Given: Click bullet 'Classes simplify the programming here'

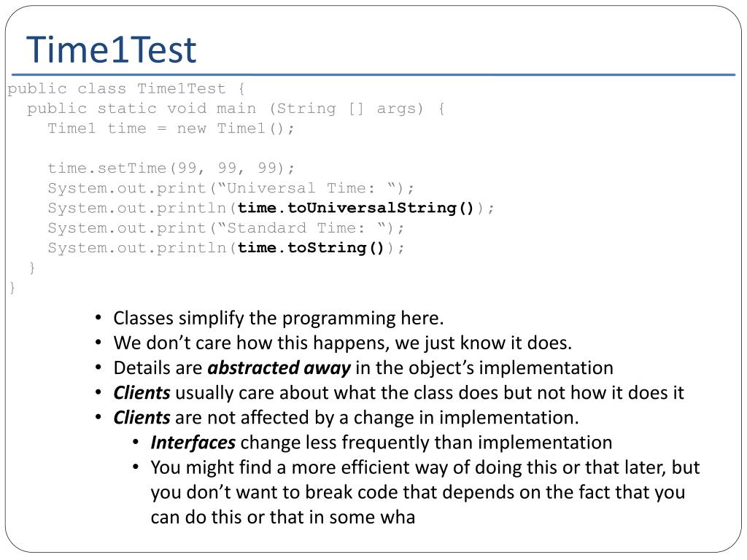Looking at the screenshot, I should click(x=278, y=318).
